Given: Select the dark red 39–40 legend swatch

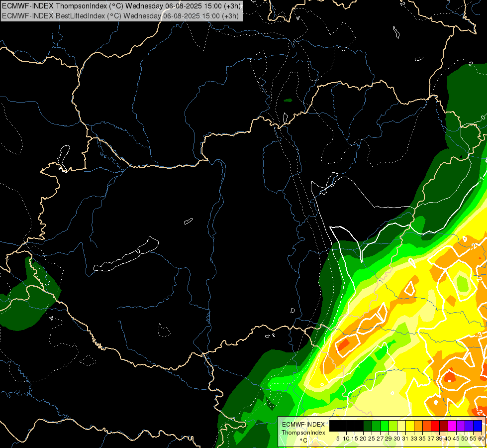Looking at the screenshot, I should pos(444,426).
